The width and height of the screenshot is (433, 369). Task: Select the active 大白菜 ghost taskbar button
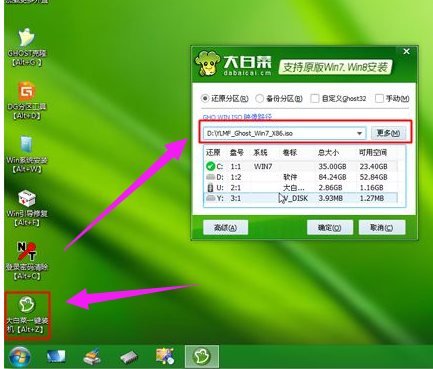click(x=202, y=356)
